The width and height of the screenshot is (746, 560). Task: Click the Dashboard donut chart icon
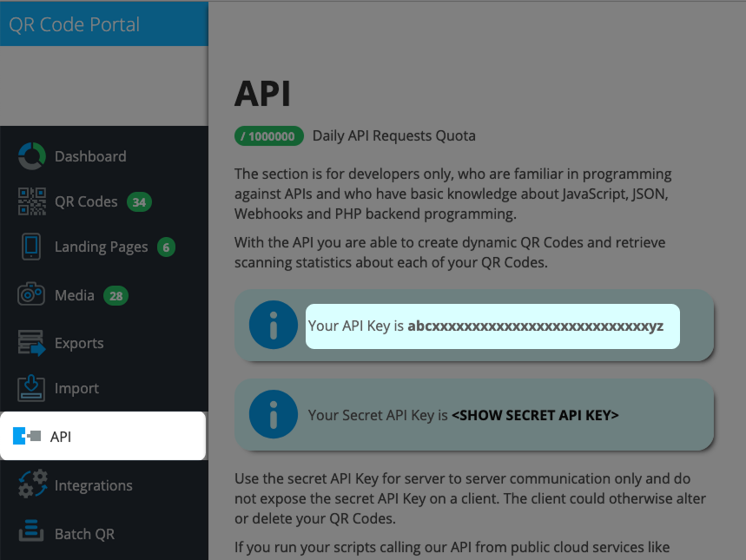tap(32, 156)
